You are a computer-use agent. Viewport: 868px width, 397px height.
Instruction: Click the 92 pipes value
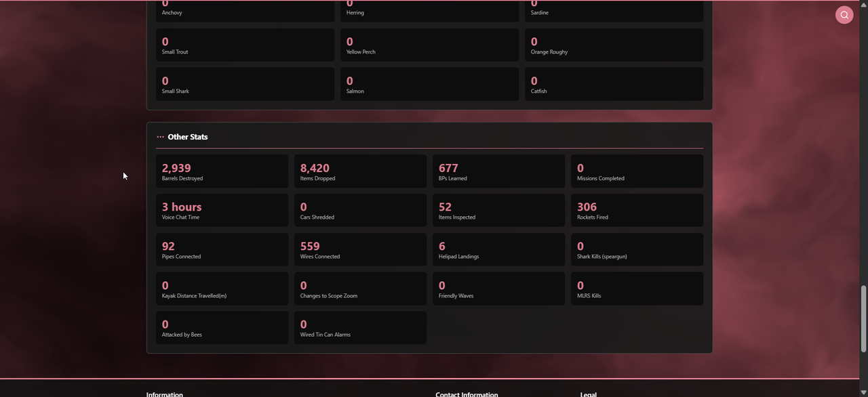(168, 246)
